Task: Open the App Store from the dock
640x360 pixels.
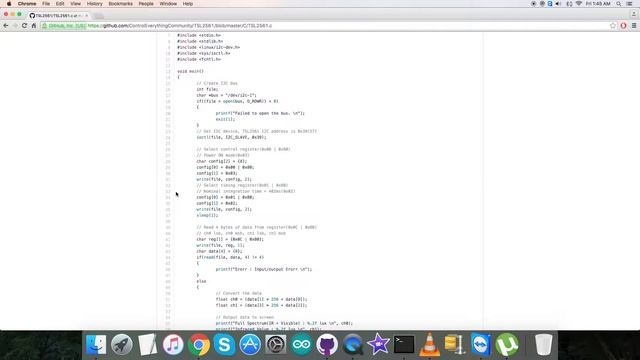Action: [250, 344]
